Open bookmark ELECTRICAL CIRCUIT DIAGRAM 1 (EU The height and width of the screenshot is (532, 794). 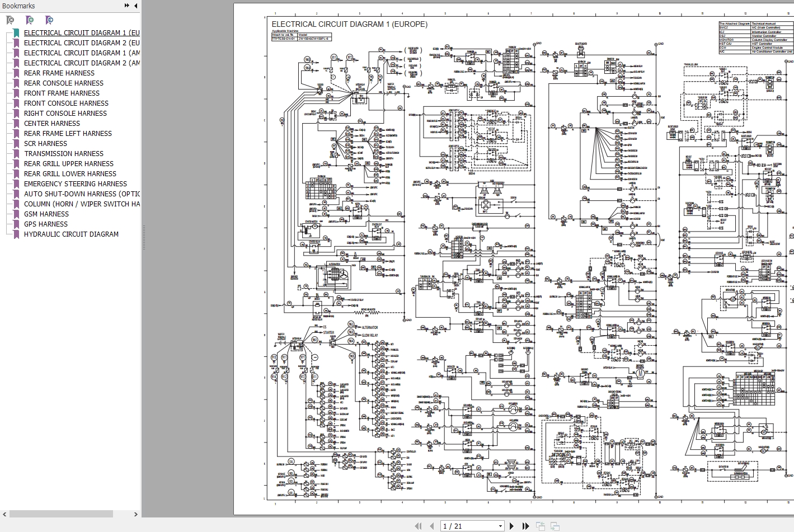coord(82,33)
